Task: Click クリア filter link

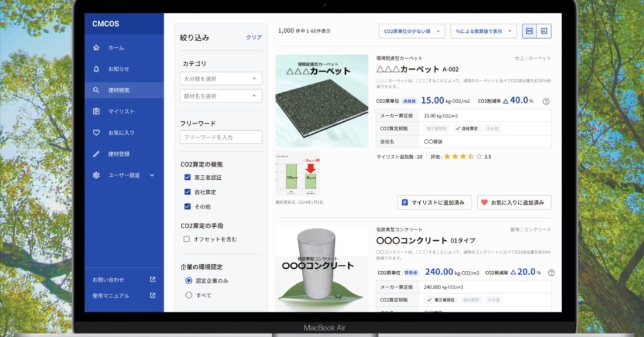Action: [254, 37]
